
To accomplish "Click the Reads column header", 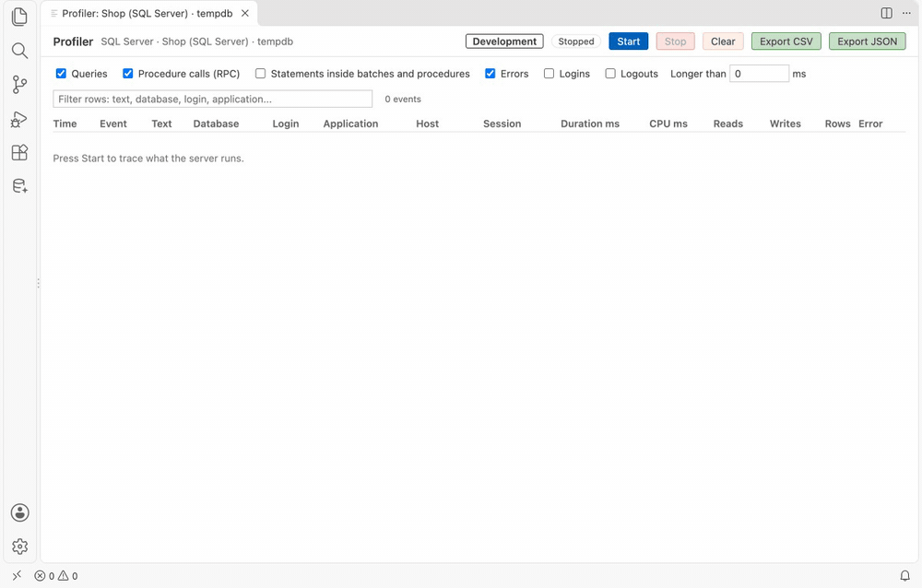I will click(x=728, y=123).
